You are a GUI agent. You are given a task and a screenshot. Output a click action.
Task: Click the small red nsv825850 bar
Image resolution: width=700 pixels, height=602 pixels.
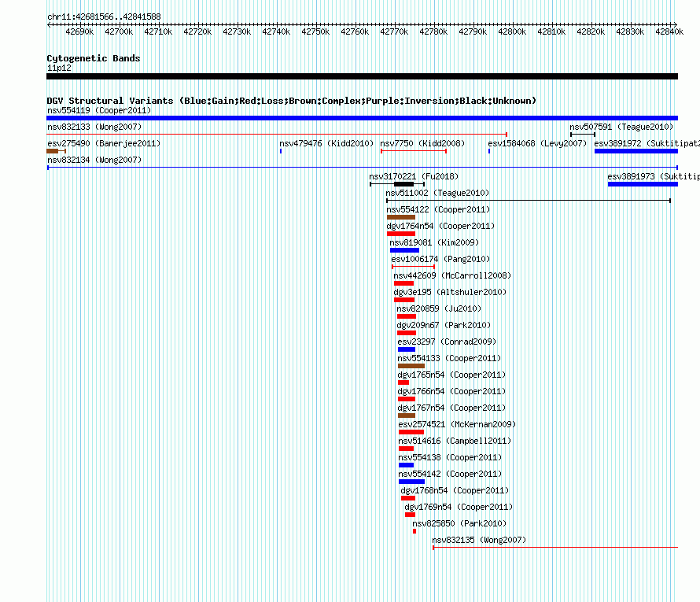pos(414,531)
